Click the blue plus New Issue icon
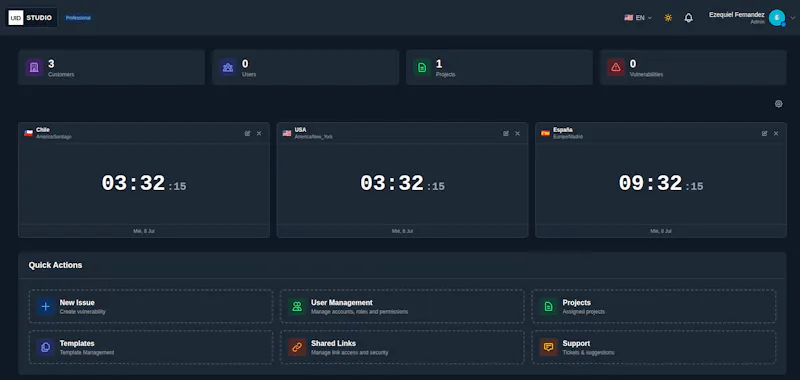The height and width of the screenshot is (380, 800). [45, 307]
